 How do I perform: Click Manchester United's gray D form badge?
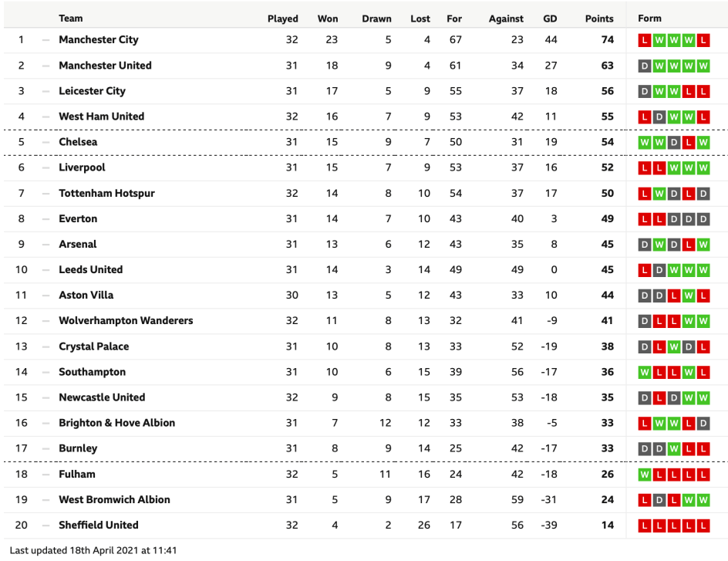click(x=644, y=66)
